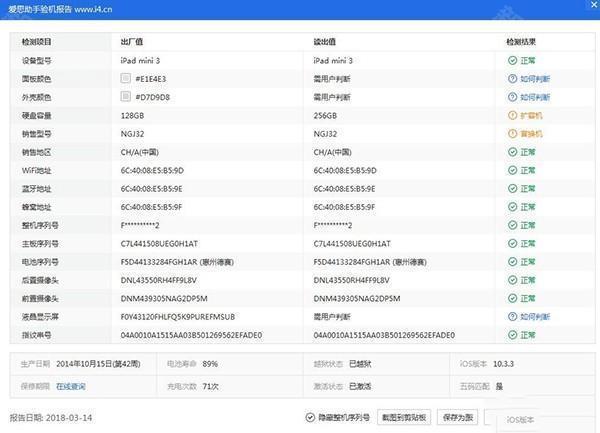Click the 截图到剪贴板 button

(x=403, y=416)
